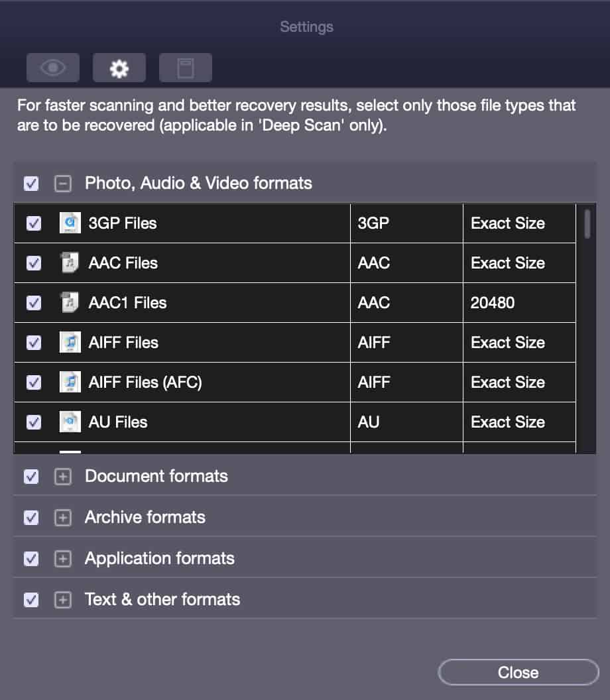Click the Close button
This screenshot has width=610, height=700.
[518, 672]
